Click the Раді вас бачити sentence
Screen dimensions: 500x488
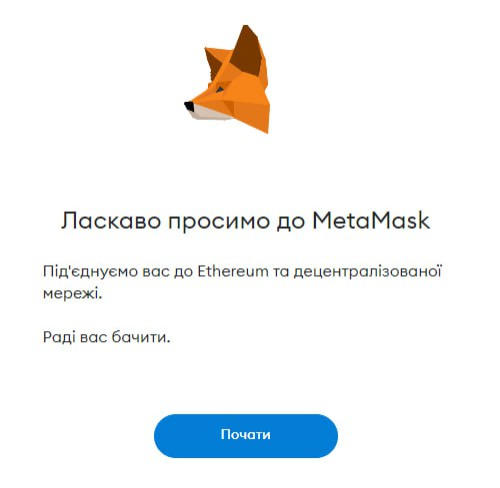pos(107,337)
